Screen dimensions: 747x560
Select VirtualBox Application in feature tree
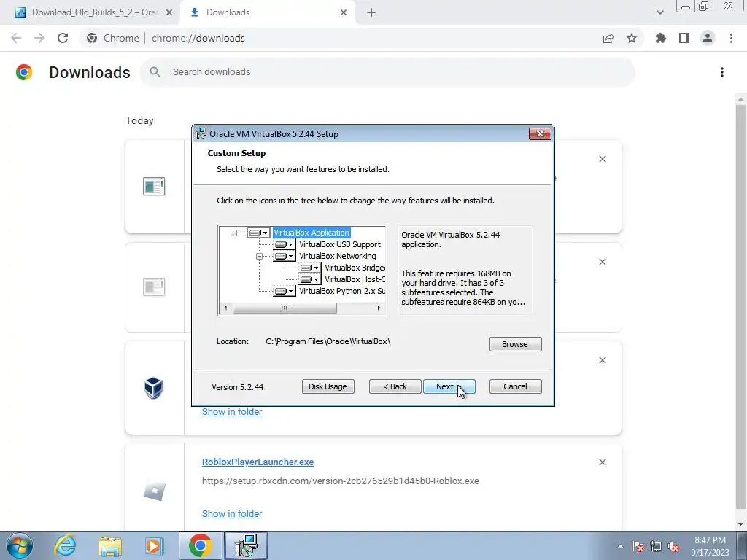[311, 233]
